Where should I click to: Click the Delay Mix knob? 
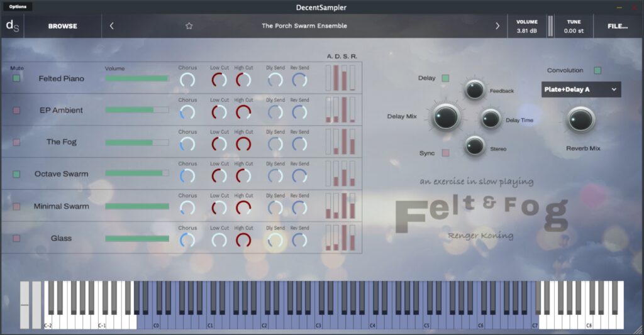446,117
